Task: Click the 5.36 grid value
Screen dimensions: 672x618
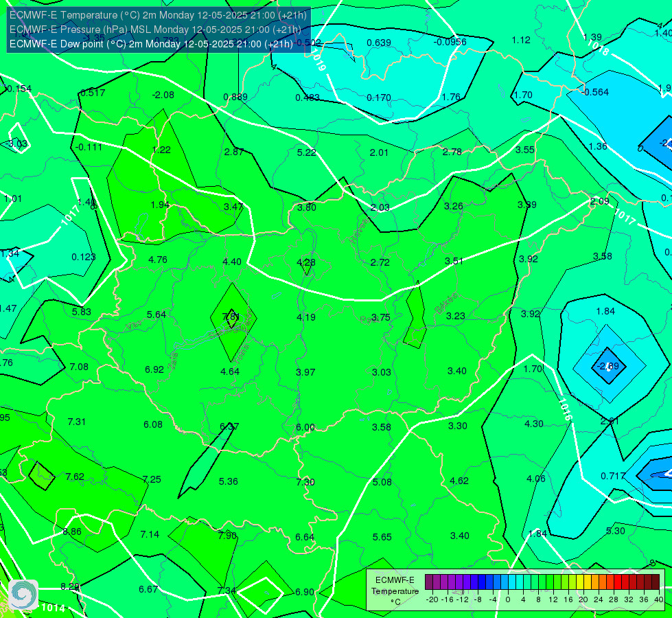Action: (x=229, y=481)
